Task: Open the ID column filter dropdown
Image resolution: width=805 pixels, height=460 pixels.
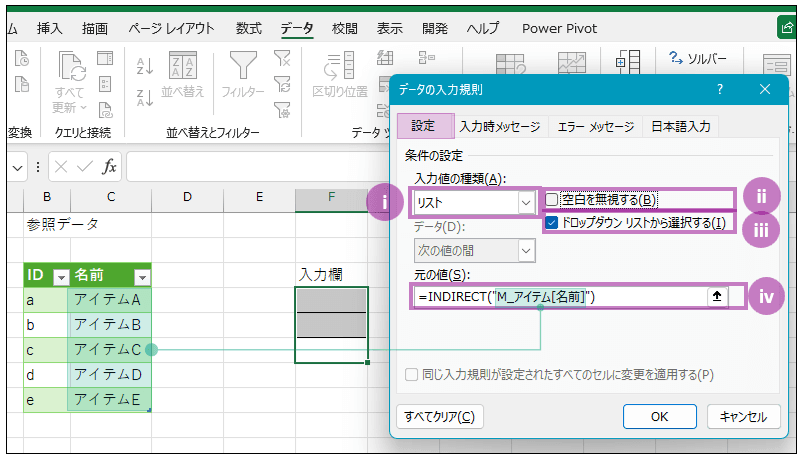Action: [x=61, y=278]
